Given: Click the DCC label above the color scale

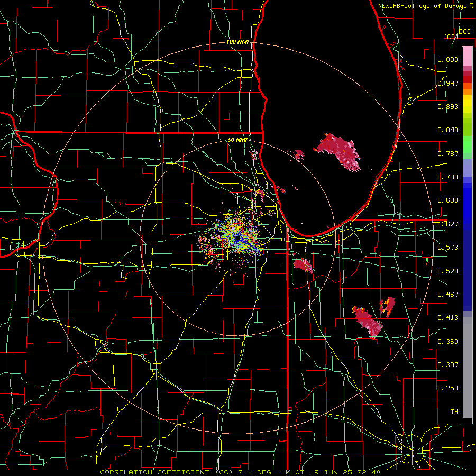Looking at the screenshot, I should pyautogui.click(x=465, y=32).
